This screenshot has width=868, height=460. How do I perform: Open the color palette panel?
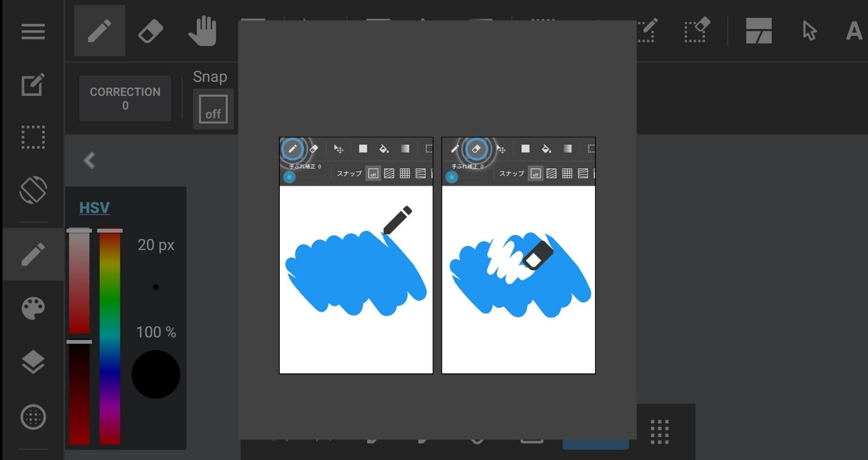click(x=33, y=308)
